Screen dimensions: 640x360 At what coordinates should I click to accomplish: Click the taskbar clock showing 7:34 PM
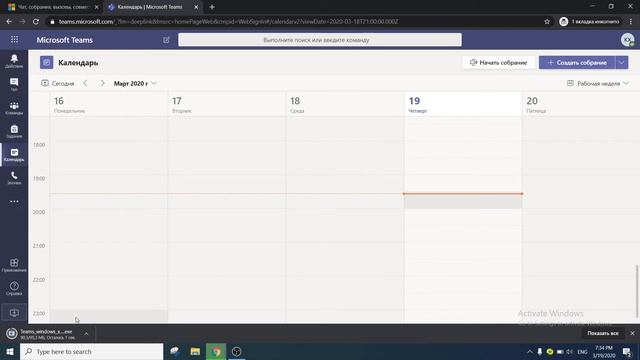[x=604, y=351]
